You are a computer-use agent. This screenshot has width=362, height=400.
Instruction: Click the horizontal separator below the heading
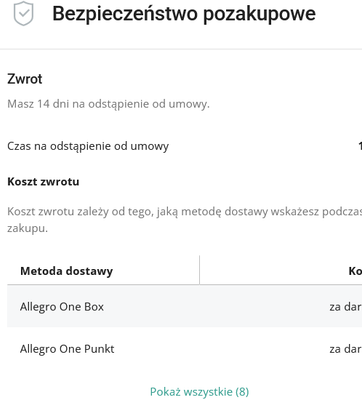pyautogui.click(x=181, y=49)
